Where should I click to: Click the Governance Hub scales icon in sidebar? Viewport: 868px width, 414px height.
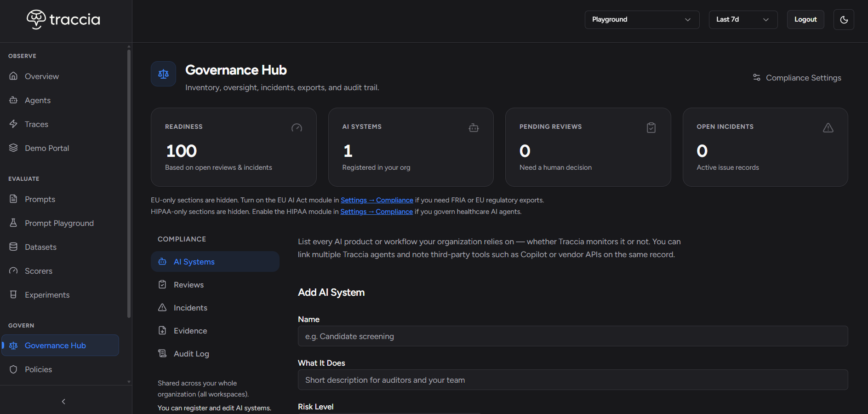click(13, 345)
